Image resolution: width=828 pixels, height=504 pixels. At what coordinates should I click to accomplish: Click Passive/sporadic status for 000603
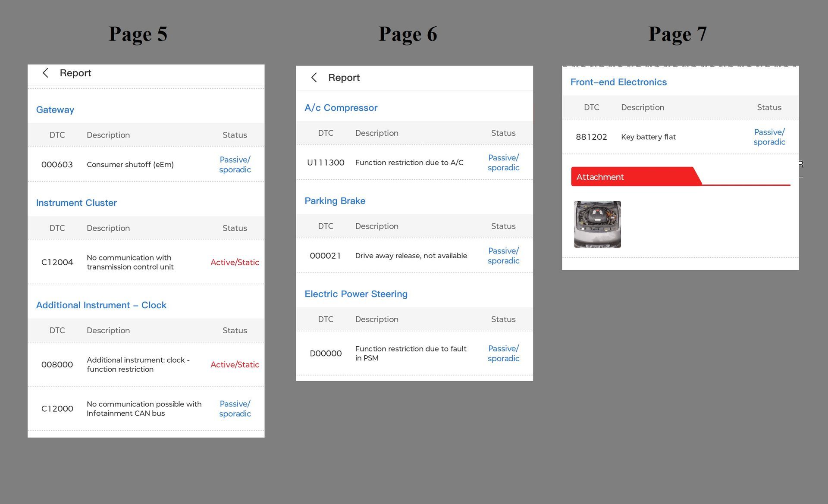(235, 164)
